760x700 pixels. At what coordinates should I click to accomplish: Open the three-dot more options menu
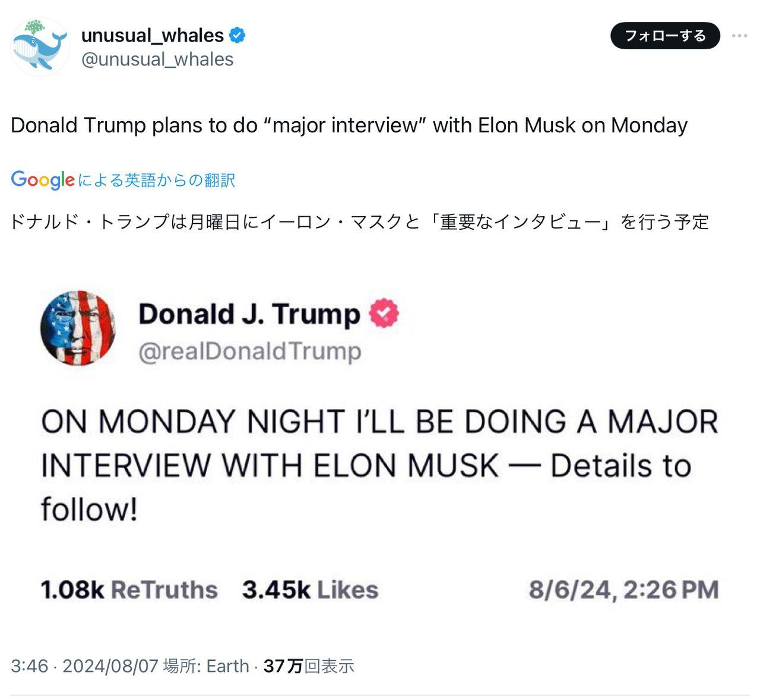pos(739,36)
